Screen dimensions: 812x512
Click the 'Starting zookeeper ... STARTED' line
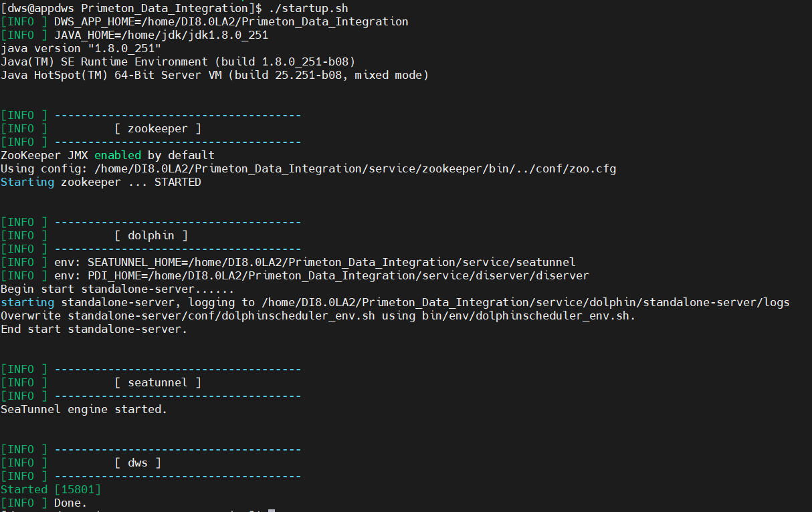(x=101, y=182)
